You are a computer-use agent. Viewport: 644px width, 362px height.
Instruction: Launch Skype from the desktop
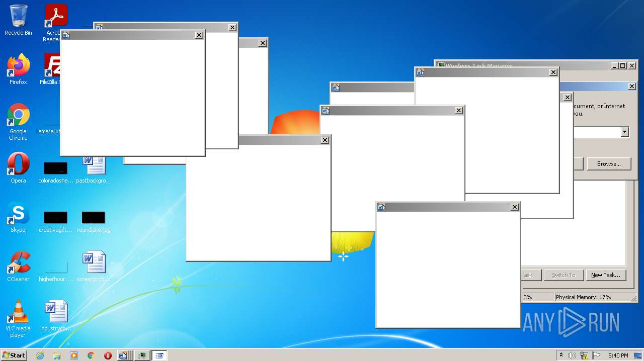tap(18, 217)
